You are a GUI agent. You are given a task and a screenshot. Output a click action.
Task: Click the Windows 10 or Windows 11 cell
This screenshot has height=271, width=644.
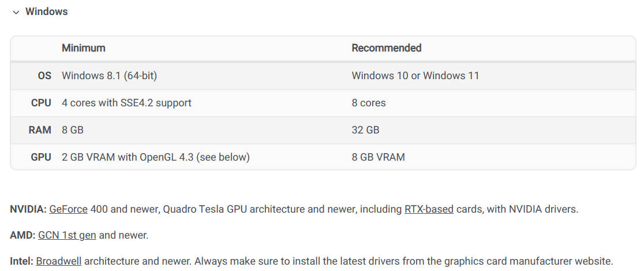[415, 76]
